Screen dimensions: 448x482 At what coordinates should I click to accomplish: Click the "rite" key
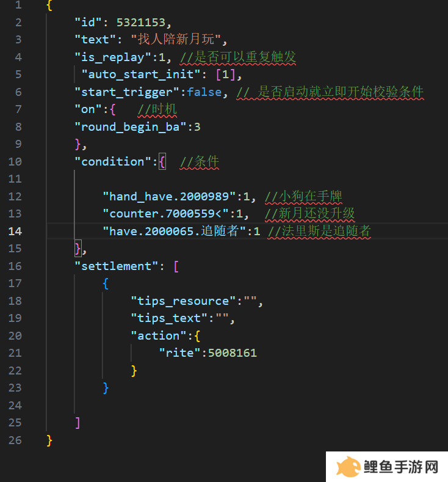tap(179, 353)
